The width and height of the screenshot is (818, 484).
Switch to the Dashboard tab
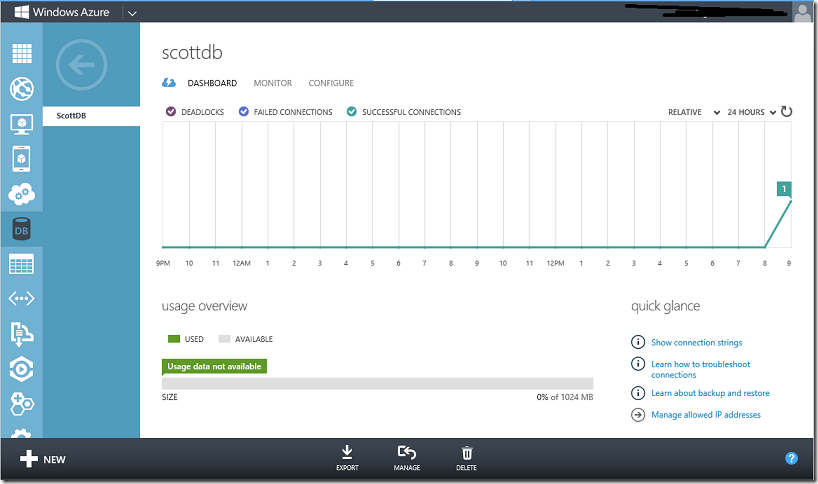click(212, 83)
